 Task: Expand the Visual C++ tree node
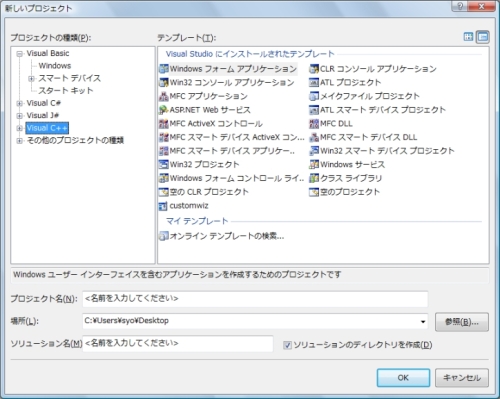point(20,128)
